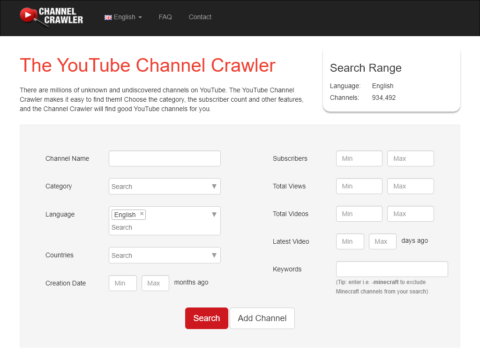Click the UK flag icon in navbar

[x=108, y=17]
